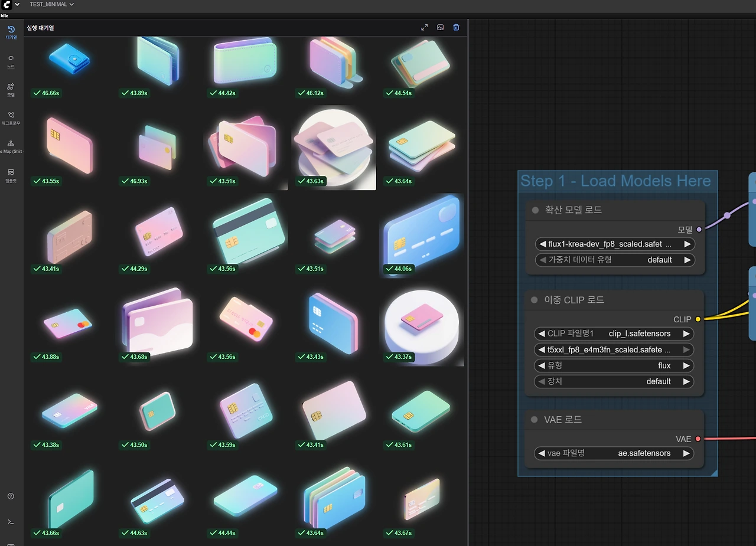756x546 pixels.
Task: Open the Map (Shirt) sidebar panel
Action: (x=11, y=146)
